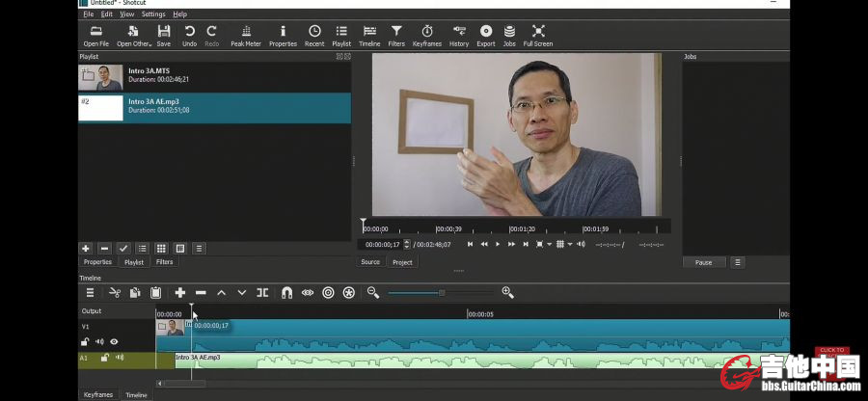
Task: Switch to the Filters tab below playlist
Action: point(164,262)
